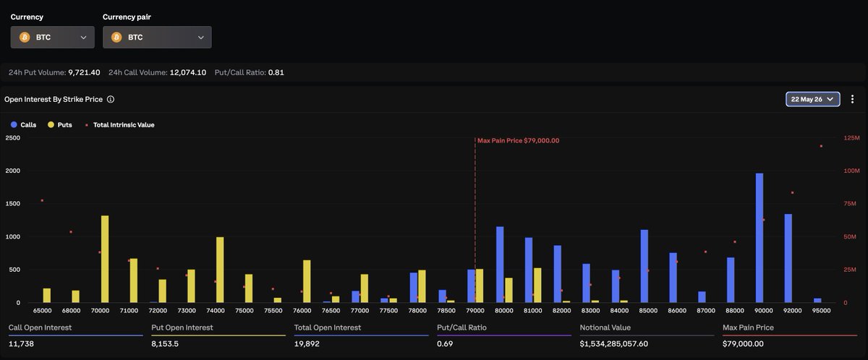Click the yellow puts bar at strike 76000
868x360 pixels.
pyautogui.click(x=307, y=281)
